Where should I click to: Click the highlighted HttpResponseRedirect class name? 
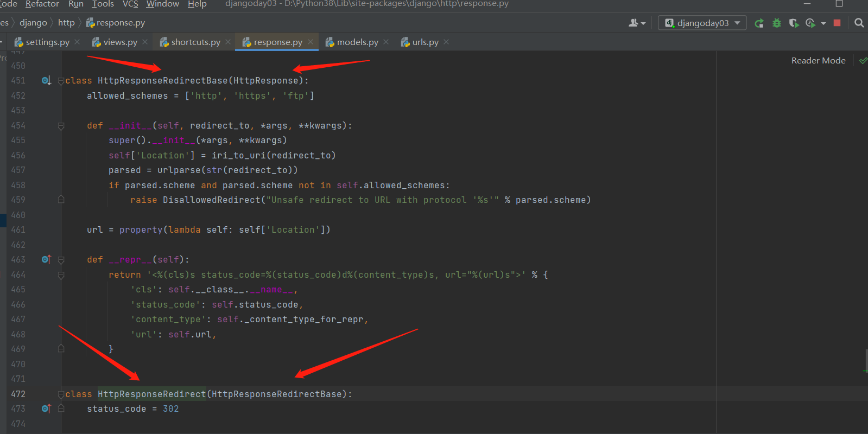[152, 394]
